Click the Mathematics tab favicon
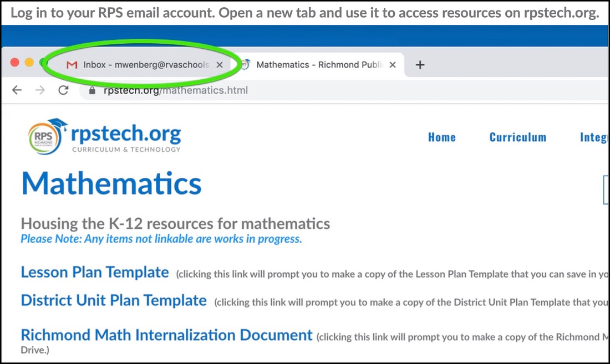This screenshot has width=610, height=364. click(245, 64)
